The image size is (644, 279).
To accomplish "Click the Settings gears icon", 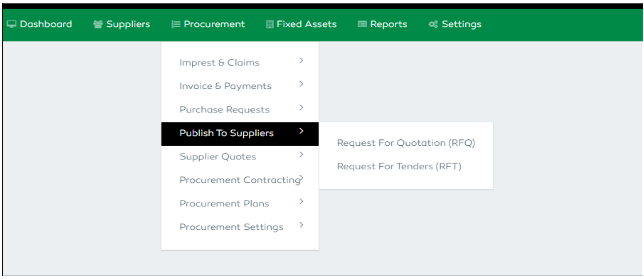I will [x=433, y=24].
